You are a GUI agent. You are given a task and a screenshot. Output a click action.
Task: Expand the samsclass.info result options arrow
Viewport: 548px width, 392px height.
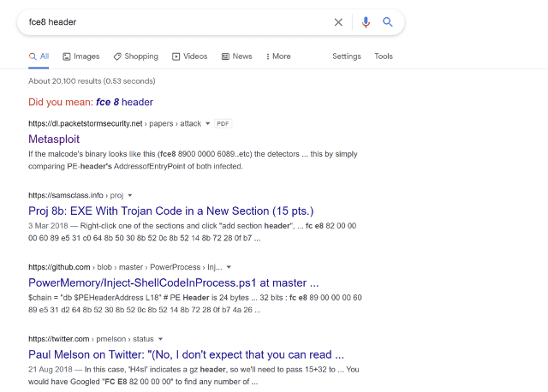coord(130,195)
